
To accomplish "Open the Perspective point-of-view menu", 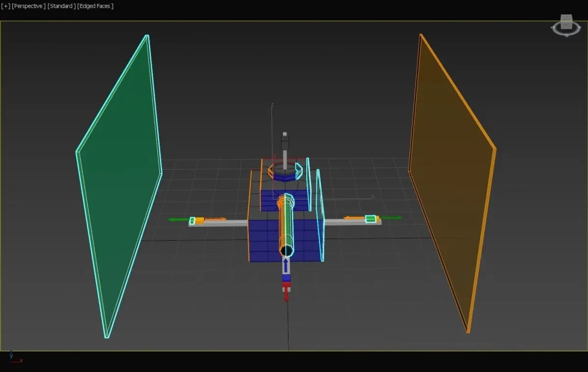I will 29,6.
